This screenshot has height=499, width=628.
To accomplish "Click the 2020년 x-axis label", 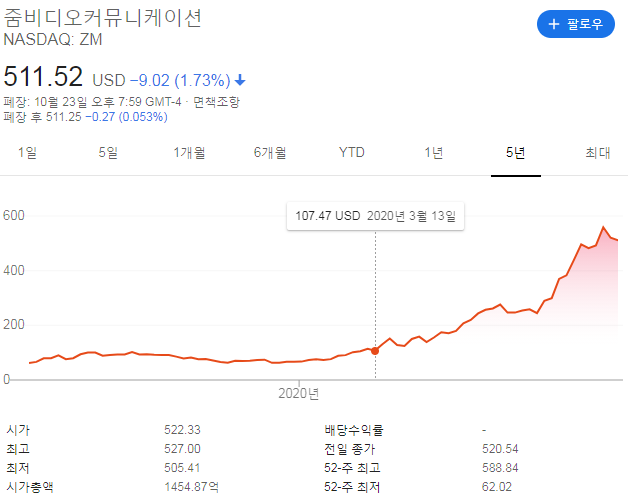I will click(x=299, y=393).
